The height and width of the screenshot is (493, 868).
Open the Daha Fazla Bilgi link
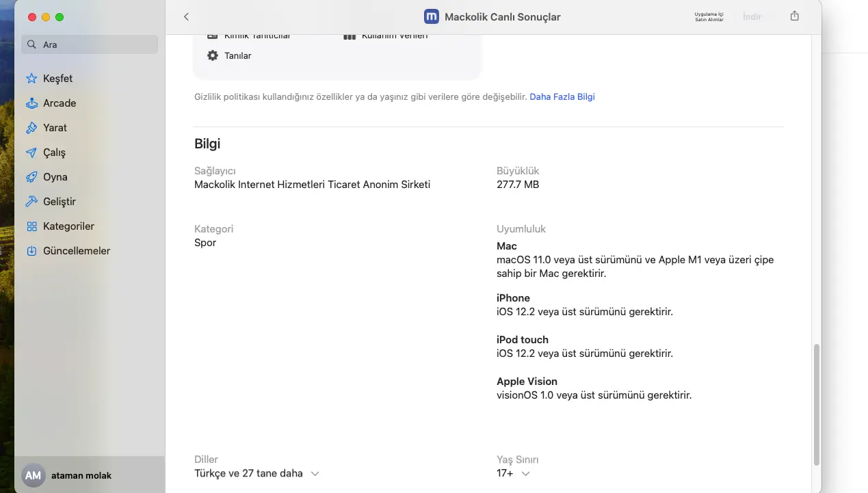[562, 97]
